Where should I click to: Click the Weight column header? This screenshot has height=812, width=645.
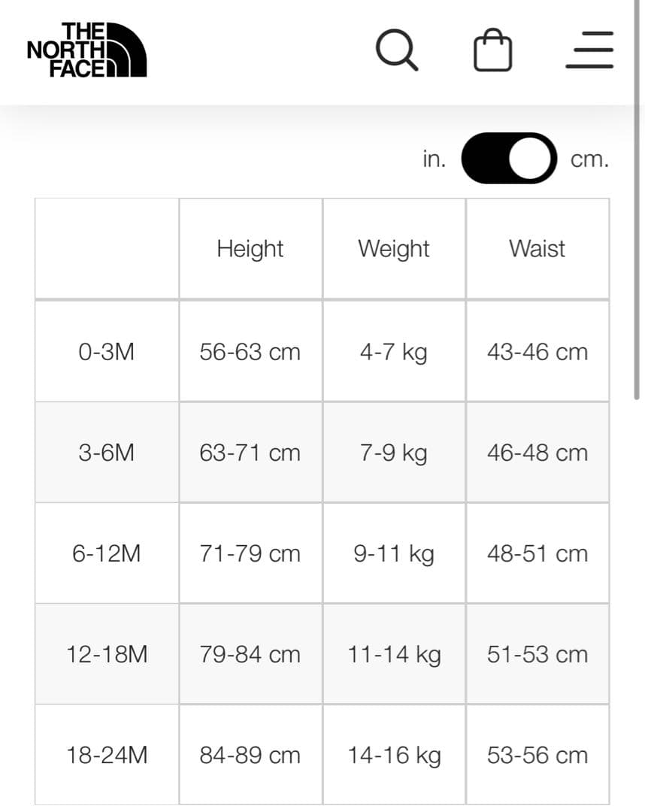(x=394, y=249)
